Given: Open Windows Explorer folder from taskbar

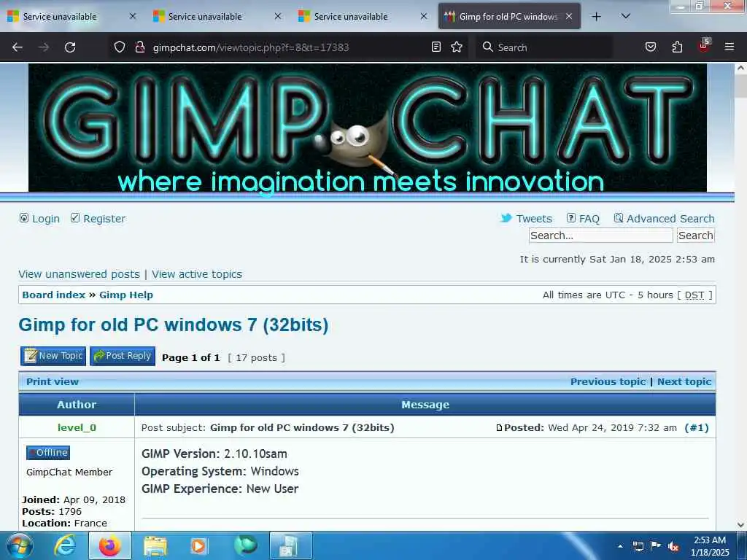Looking at the screenshot, I should coord(155,545).
